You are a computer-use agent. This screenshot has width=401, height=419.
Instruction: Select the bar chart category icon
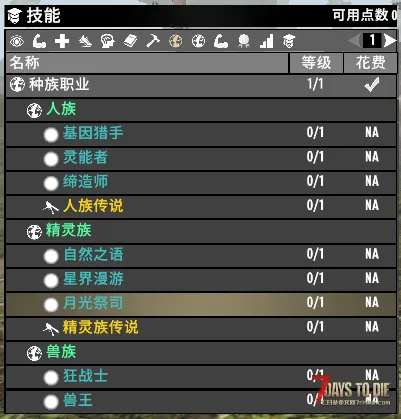[x=267, y=42]
